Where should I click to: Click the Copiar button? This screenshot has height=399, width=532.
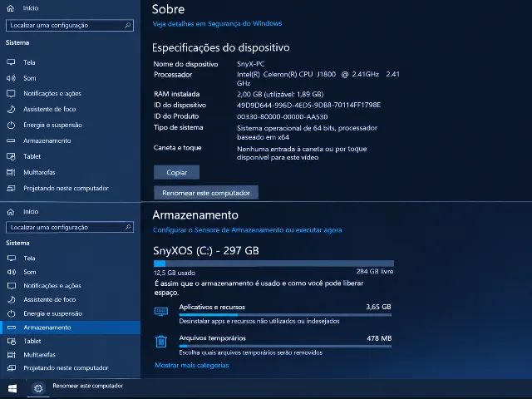[x=176, y=172]
